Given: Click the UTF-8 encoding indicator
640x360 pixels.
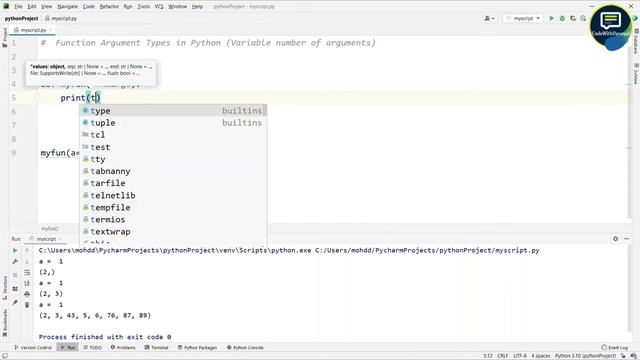Looking at the screenshot, I should click(x=520, y=356).
